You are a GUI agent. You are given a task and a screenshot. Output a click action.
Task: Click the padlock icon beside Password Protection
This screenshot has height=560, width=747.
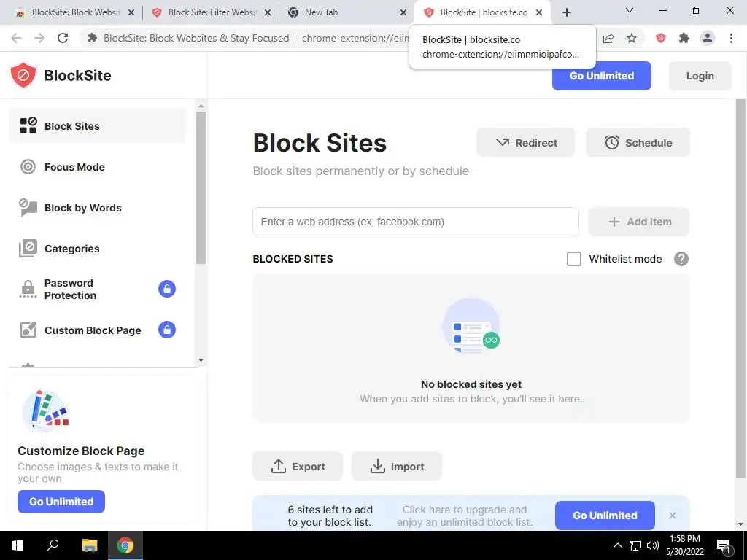(28, 289)
